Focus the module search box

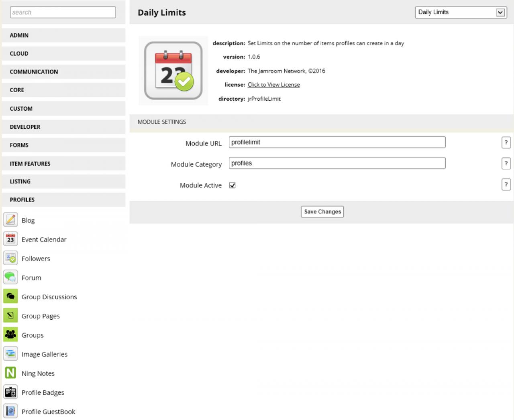click(x=63, y=12)
